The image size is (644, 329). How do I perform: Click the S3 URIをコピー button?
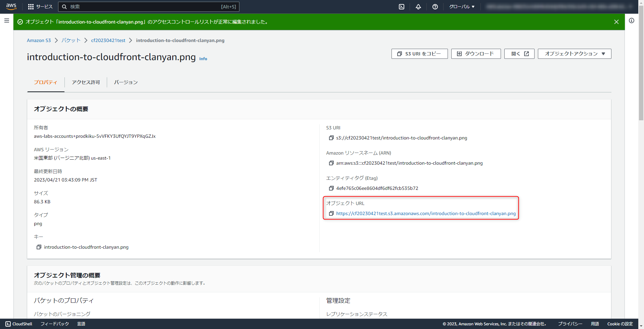[x=419, y=53]
